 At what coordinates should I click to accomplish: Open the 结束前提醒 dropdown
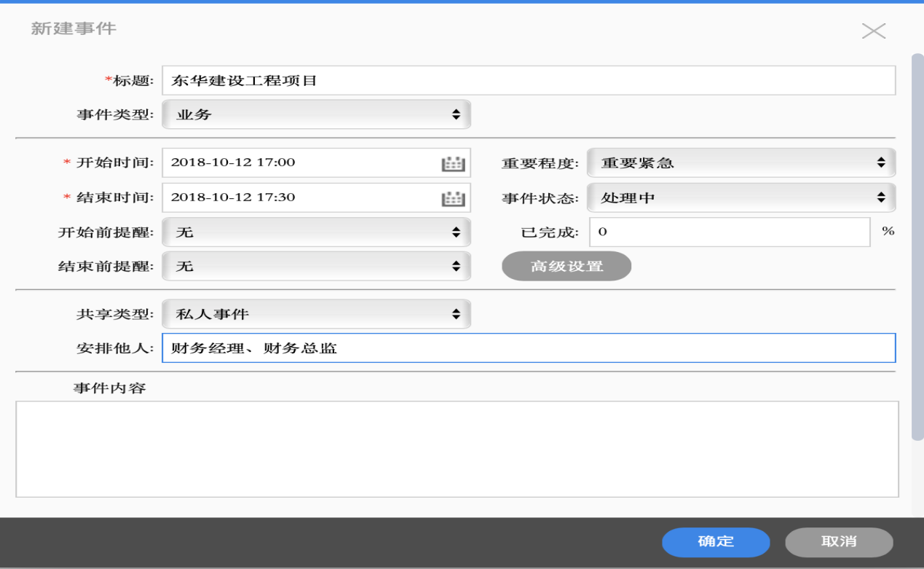pyautogui.click(x=316, y=267)
